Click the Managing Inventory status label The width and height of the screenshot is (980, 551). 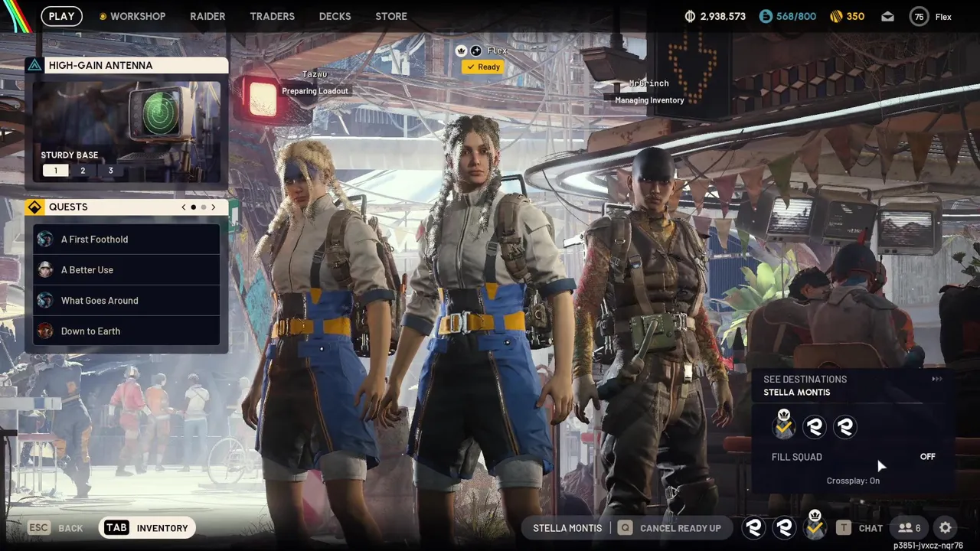coord(649,100)
